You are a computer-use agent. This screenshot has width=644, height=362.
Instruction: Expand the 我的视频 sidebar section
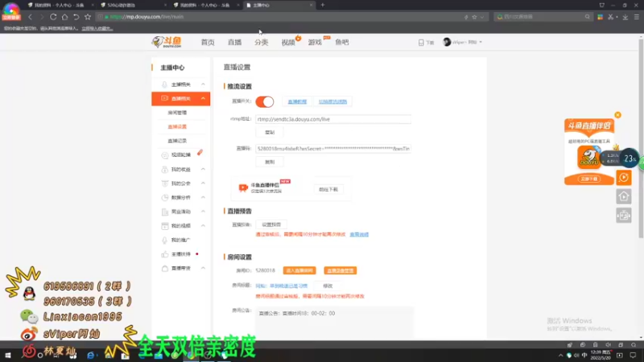point(203,226)
